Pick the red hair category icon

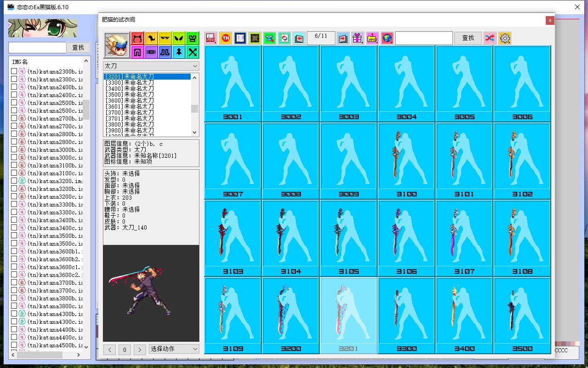[x=137, y=38]
